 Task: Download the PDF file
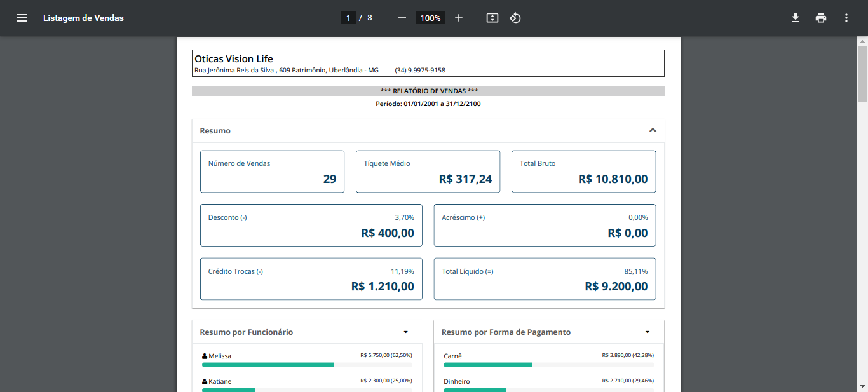[796, 18]
